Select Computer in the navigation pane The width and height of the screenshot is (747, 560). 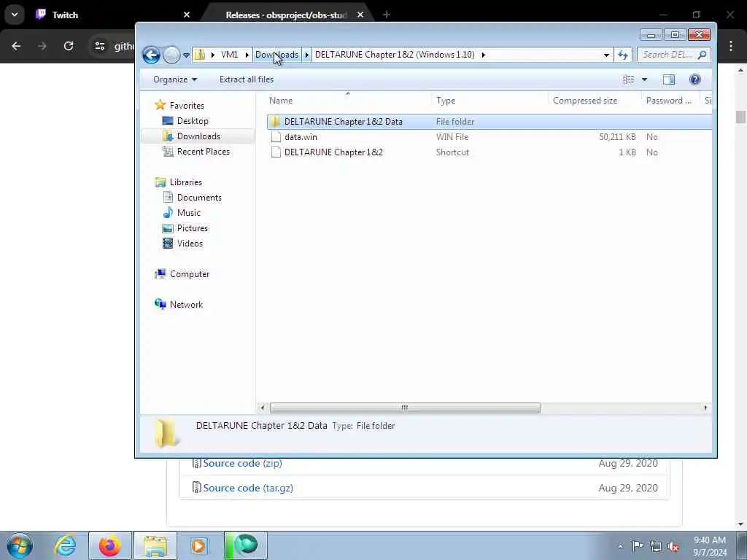[190, 274]
